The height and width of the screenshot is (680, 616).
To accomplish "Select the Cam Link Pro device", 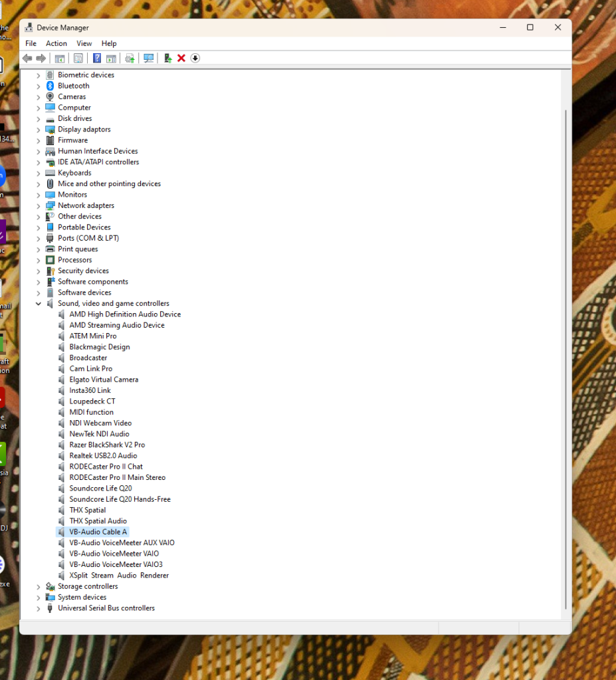I will coord(90,369).
